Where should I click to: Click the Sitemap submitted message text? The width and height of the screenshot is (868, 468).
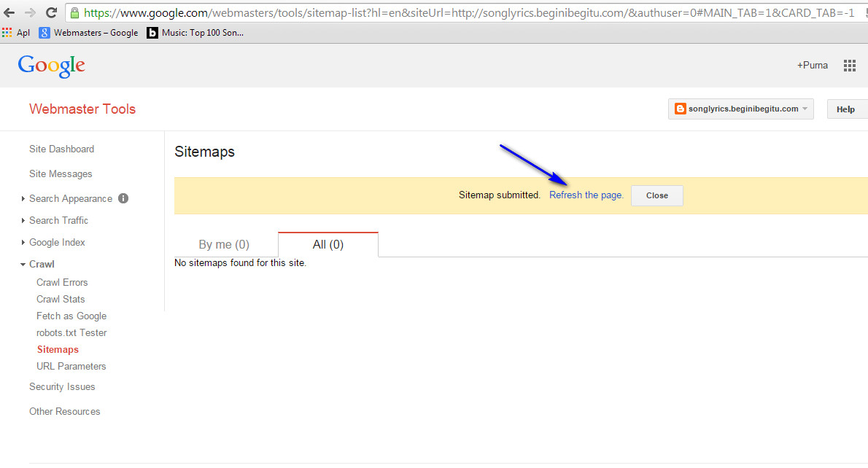[x=500, y=195]
